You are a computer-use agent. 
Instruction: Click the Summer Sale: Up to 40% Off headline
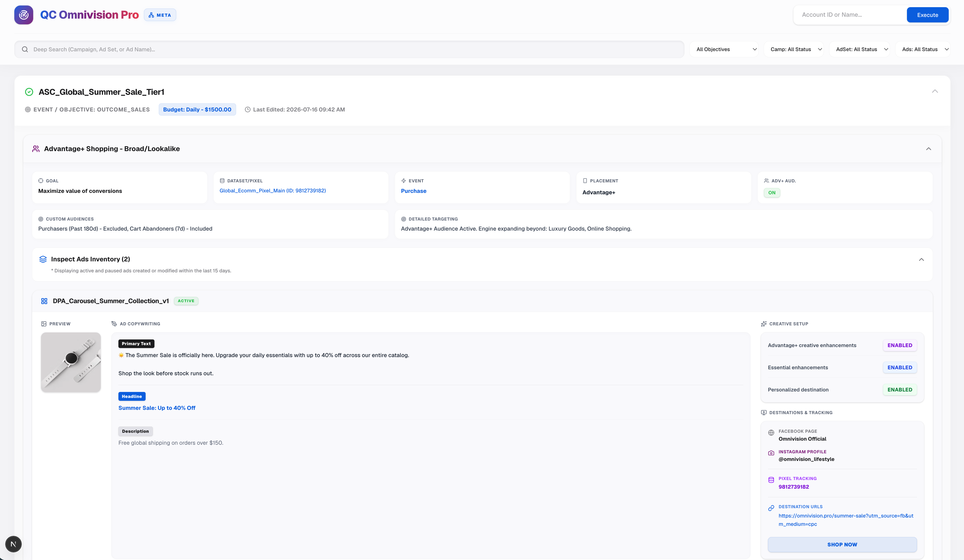(x=156, y=408)
